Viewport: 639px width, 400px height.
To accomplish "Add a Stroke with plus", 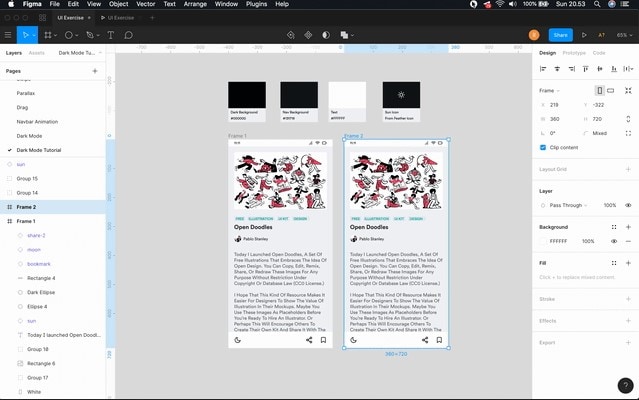I will click(x=628, y=299).
